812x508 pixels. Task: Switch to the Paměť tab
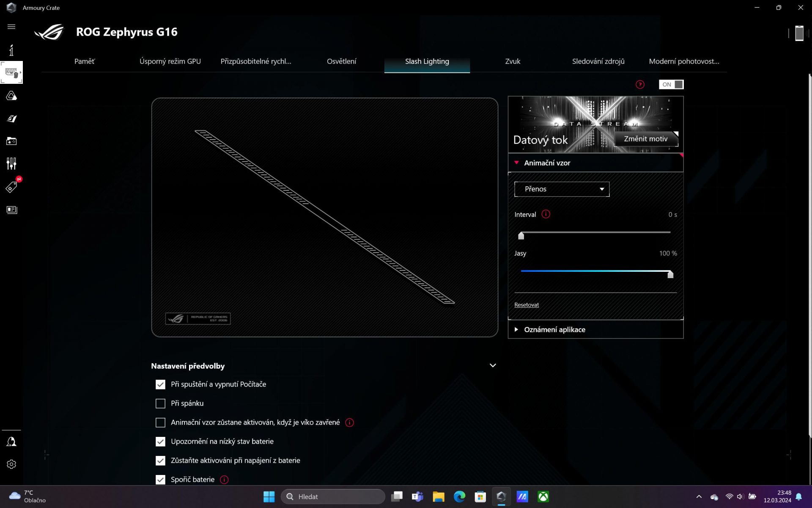coord(85,61)
